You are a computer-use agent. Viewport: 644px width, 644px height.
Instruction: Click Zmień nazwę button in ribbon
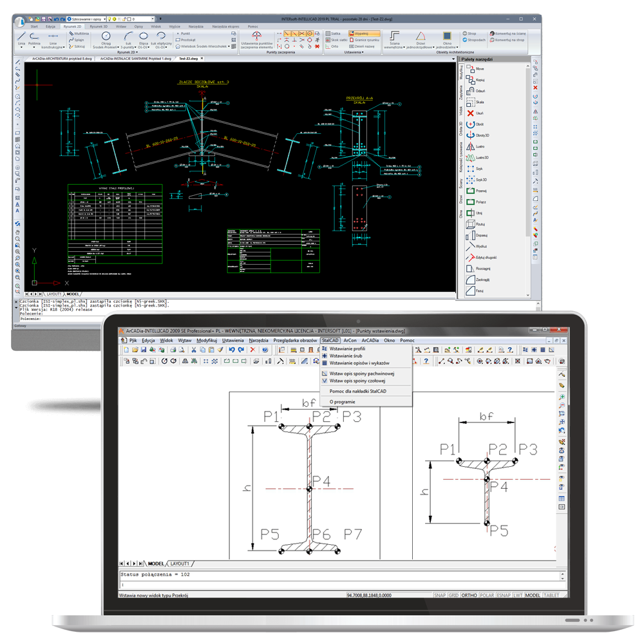pyautogui.click(x=362, y=46)
